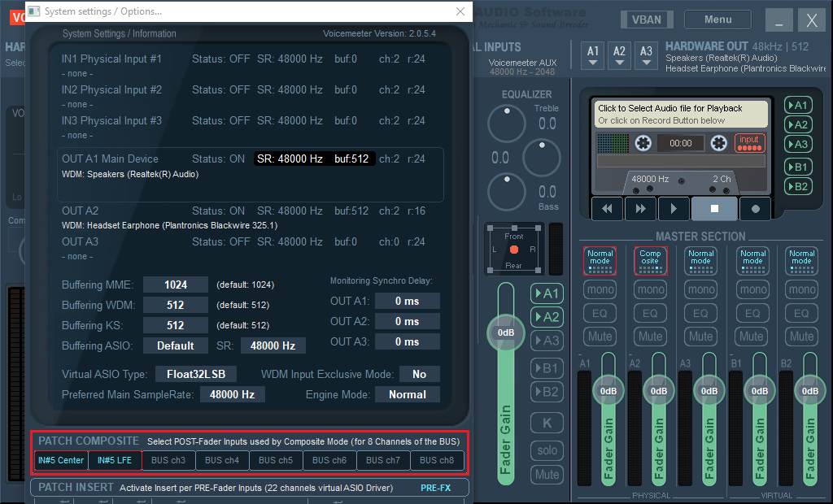
Task: Switch B1 bus Normal mode button
Action: (752, 261)
